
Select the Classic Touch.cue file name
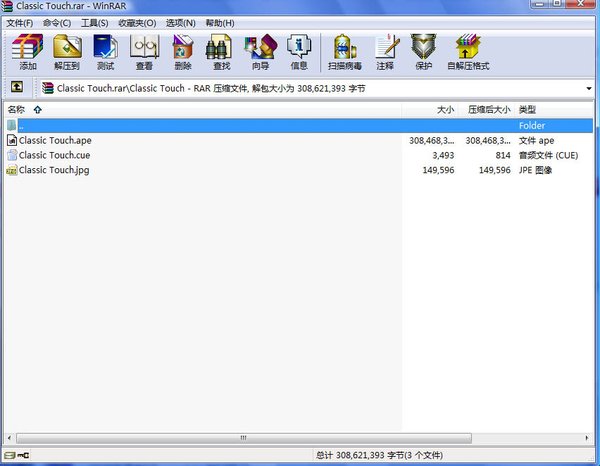click(54, 155)
